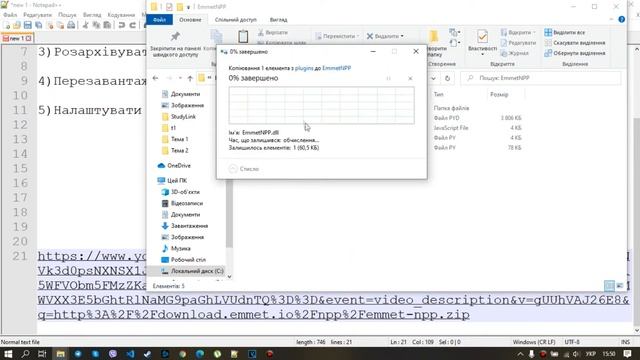Open Вигляд menu in Notepad++
640x360 pixels.
point(92,15)
